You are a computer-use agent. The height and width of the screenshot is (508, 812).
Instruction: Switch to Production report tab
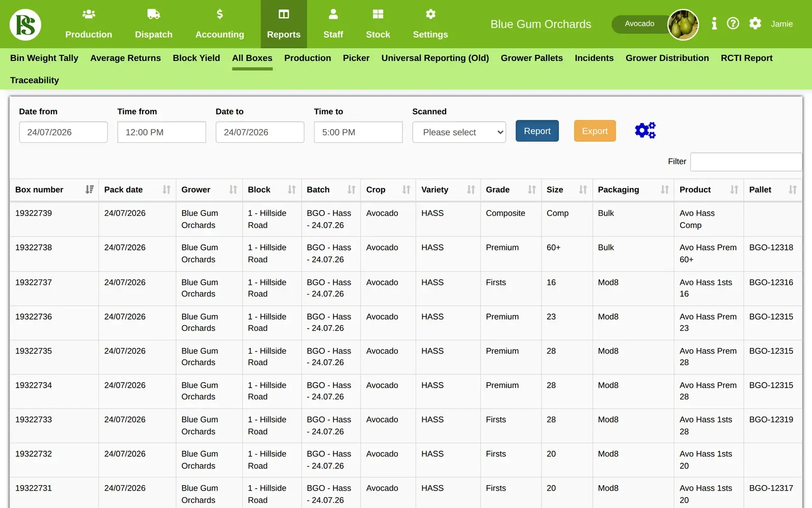tap(308, 58)
